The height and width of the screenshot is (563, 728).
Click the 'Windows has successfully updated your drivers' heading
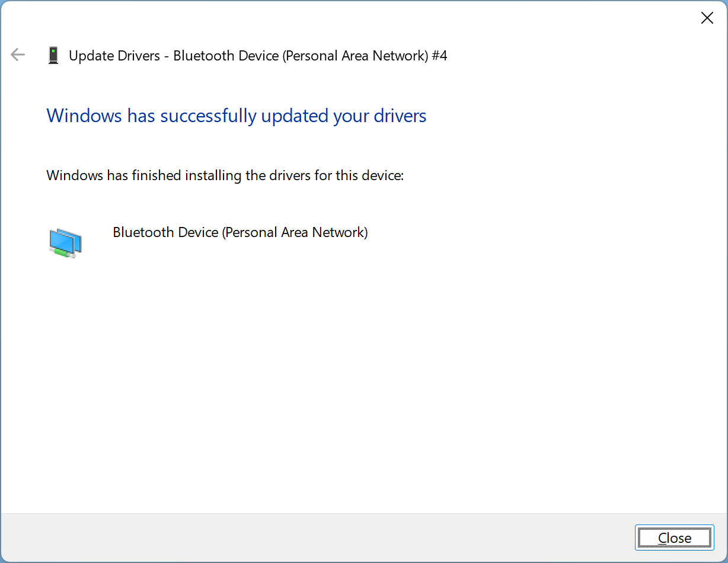(x=237, y=116)
